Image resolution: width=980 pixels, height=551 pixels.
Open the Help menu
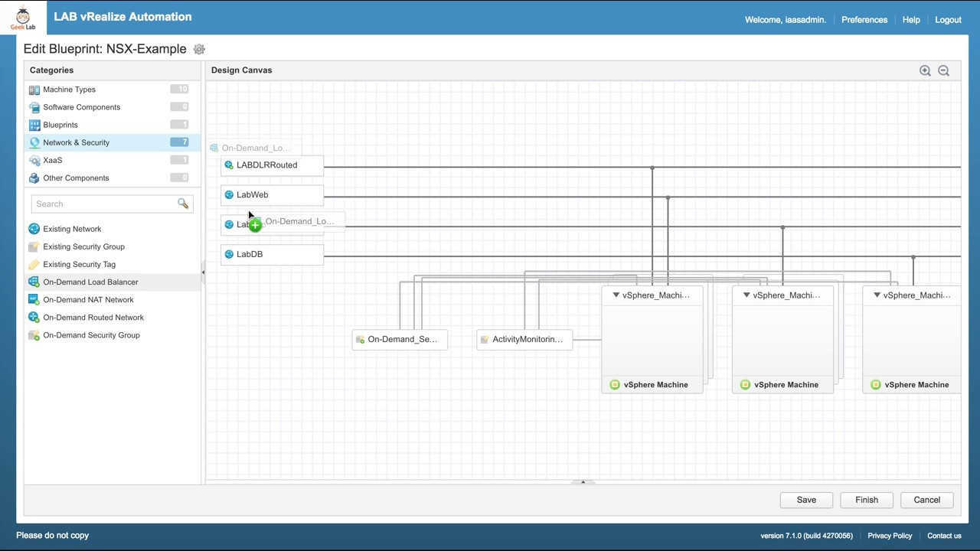click(911, 19)
